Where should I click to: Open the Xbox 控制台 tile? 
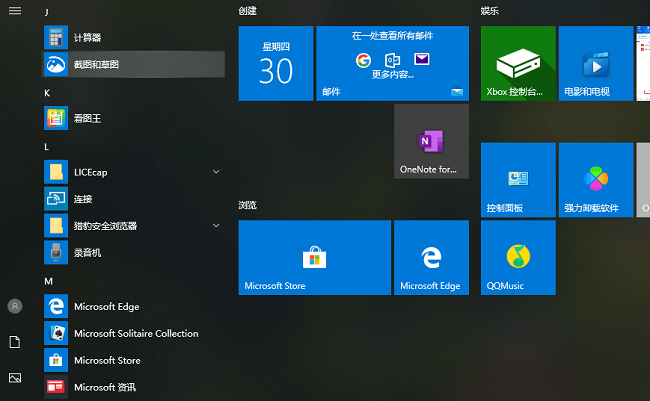pyautogui.click(x=518, y=63)
